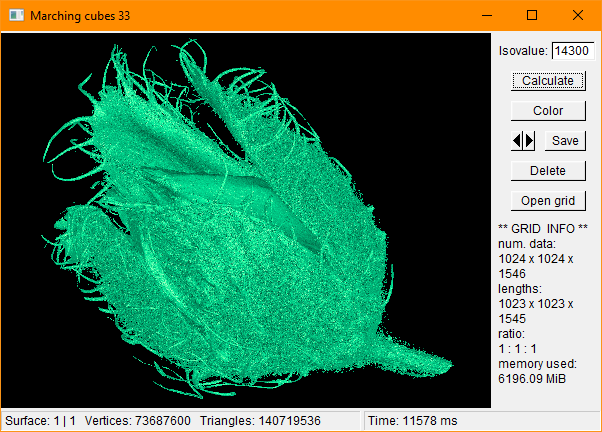Open a grid file with Open grid
Screen dimensions: 602x432
548,201
